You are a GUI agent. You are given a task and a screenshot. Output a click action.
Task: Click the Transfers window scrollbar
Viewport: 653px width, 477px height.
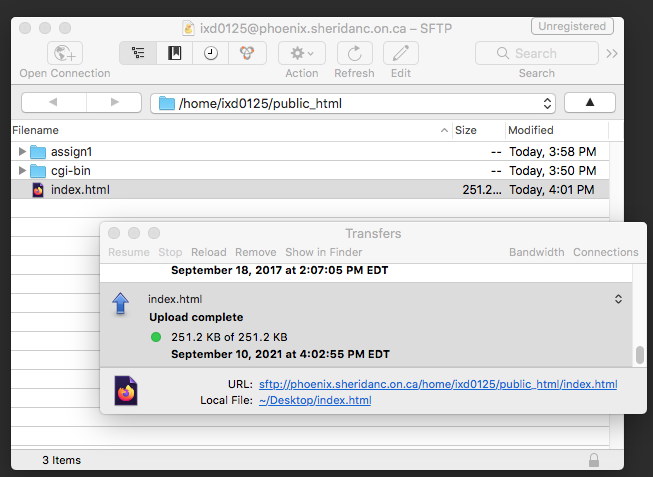(x=640, y=355)
